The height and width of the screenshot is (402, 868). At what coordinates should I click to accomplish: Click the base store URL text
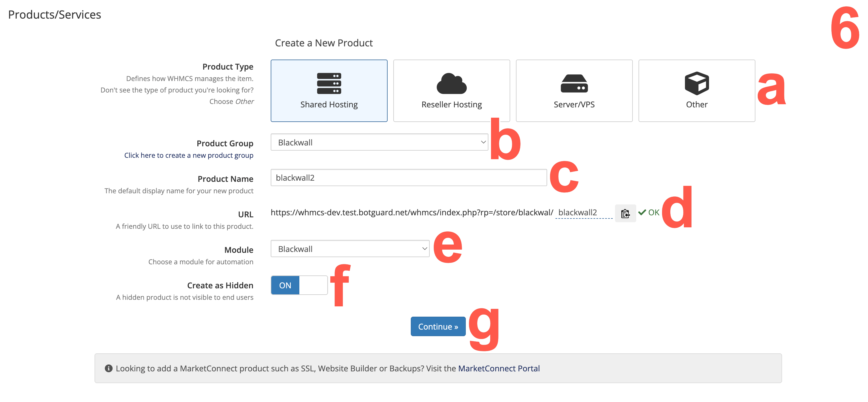(x=412, y=212)
